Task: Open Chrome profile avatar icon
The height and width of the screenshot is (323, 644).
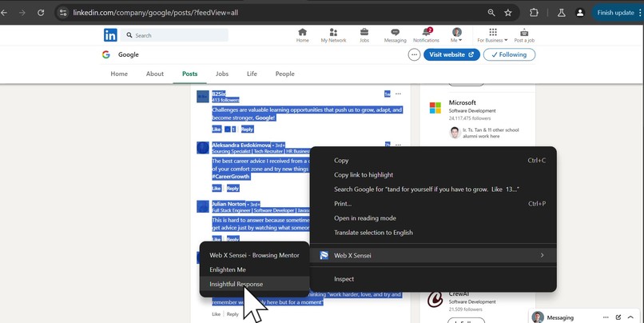Action: coord(580,13)
